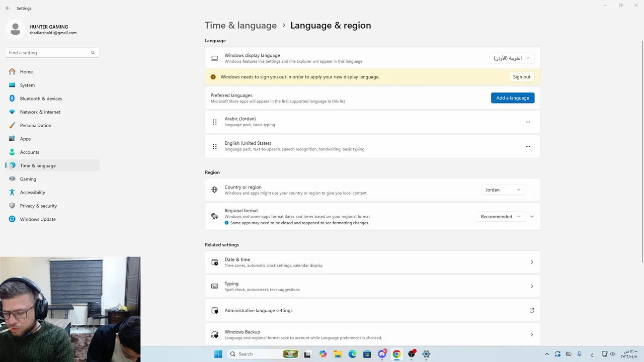Click the English (United States) language entry
Screen dimensions: 644x362
pos(372,146)
